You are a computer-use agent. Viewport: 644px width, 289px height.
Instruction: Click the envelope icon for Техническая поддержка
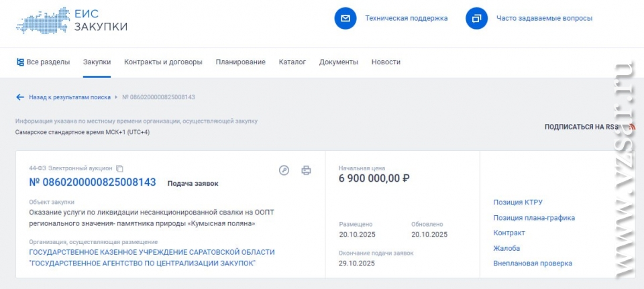345,18
